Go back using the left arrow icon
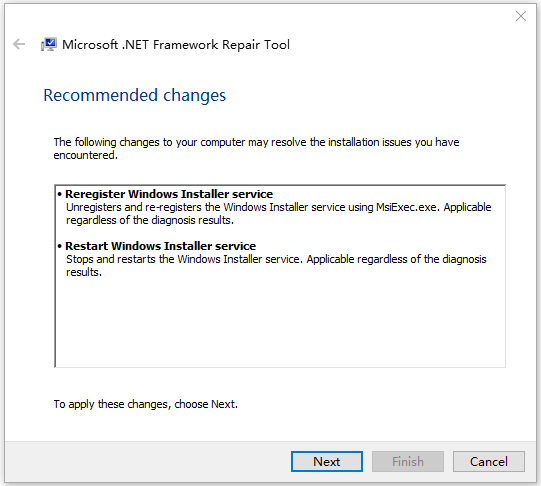This screenshot has width=541, height=486. click(19, 44)
